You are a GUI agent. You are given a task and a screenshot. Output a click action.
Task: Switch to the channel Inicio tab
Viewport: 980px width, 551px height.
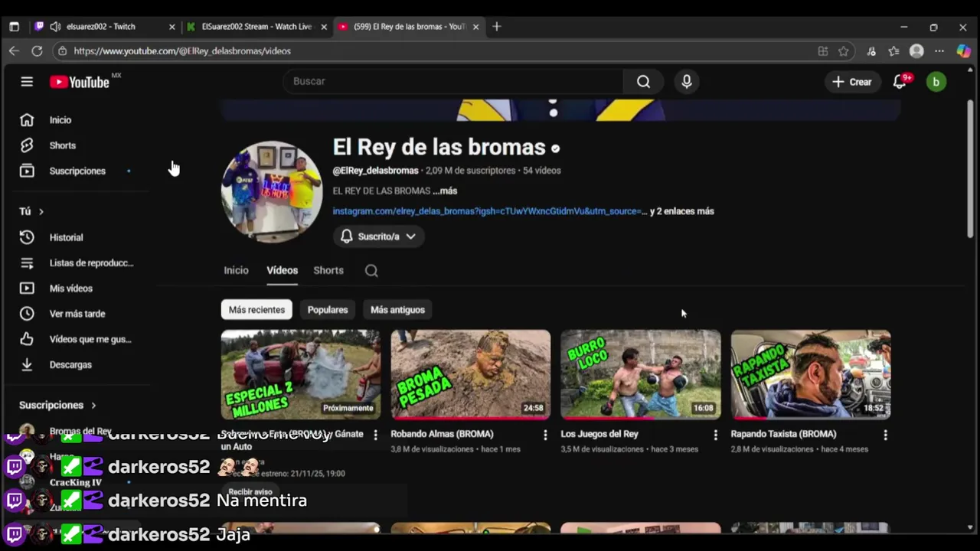[236, 270]
